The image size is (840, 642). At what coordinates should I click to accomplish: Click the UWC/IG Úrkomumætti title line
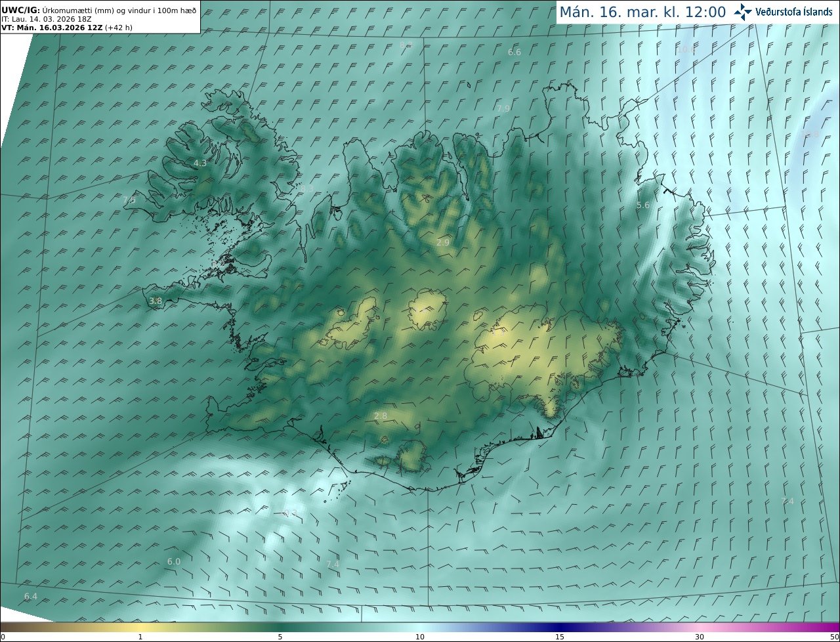click(x=99, y=10)
